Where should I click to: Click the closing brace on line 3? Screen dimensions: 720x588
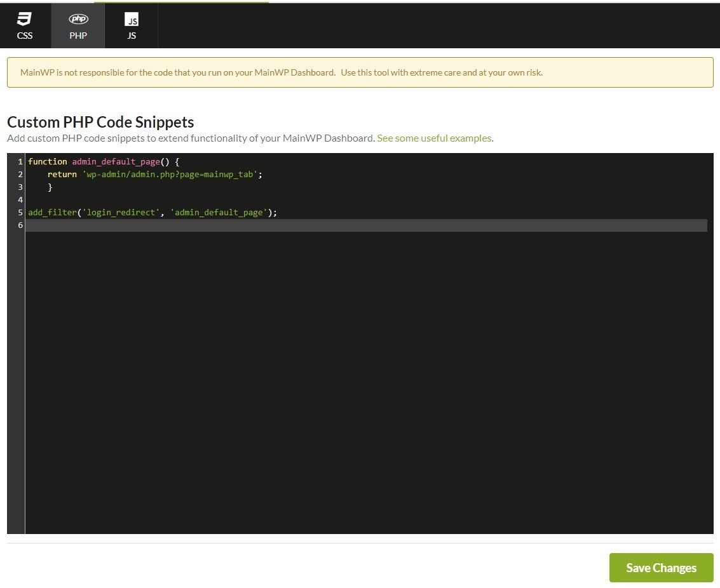pyautogui.click(x=49, y=187)
